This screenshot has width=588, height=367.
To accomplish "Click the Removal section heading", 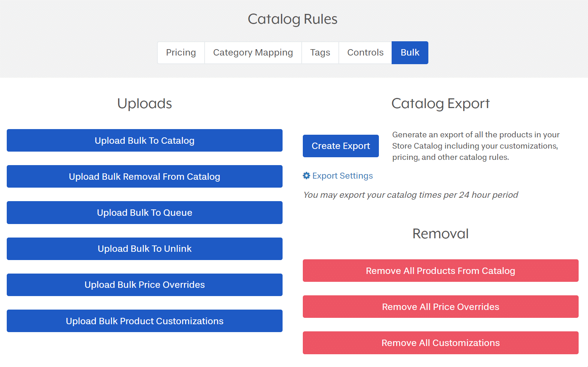I will 440,234.
